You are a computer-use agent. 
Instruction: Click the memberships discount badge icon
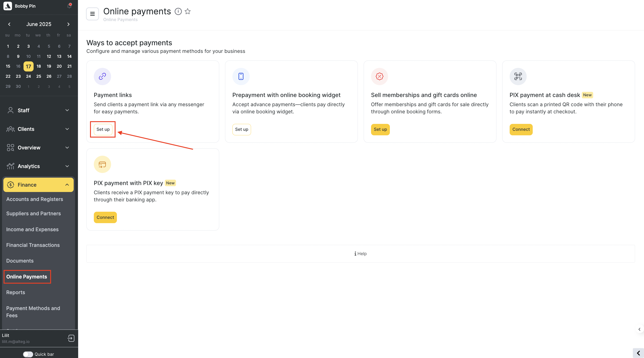coord(379,76)
